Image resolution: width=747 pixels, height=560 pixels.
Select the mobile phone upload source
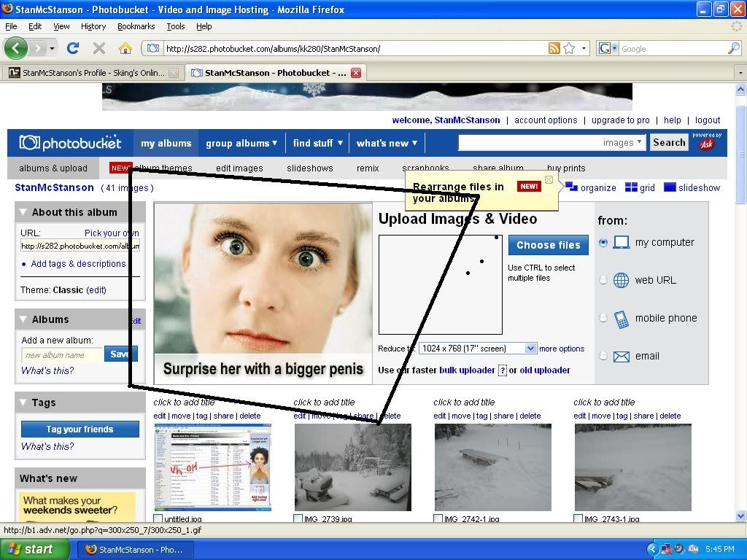click(x=603, y=318)
